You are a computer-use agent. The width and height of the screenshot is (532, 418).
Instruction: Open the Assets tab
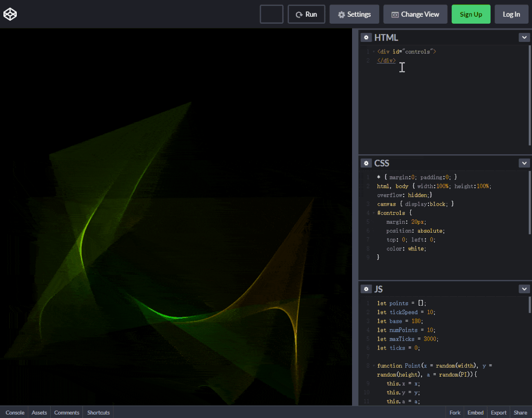click(x=39, y=413)
